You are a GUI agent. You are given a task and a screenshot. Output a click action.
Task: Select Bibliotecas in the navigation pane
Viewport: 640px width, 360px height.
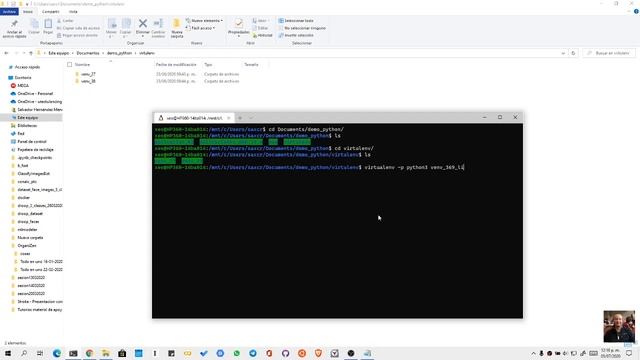click(27, 126)
